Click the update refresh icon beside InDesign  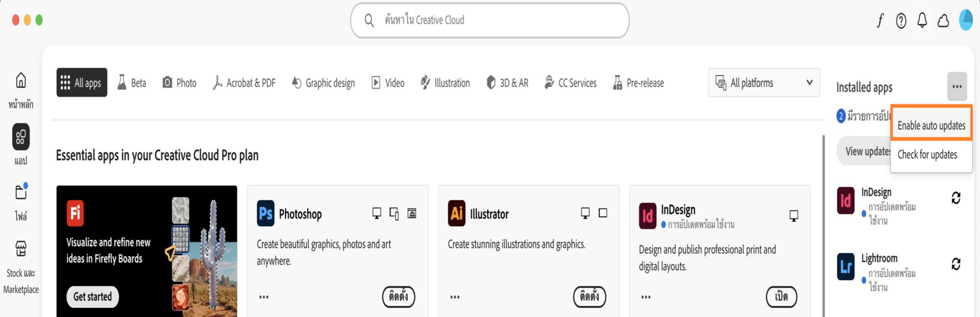[x=957, y=199]
